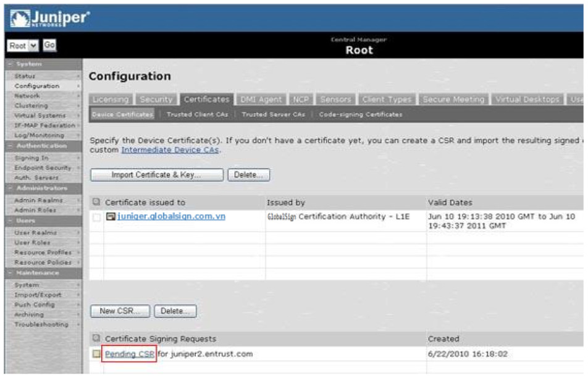Open the Pending CSR link
This screenshot has width=588, height=383.
pos(129,354)
